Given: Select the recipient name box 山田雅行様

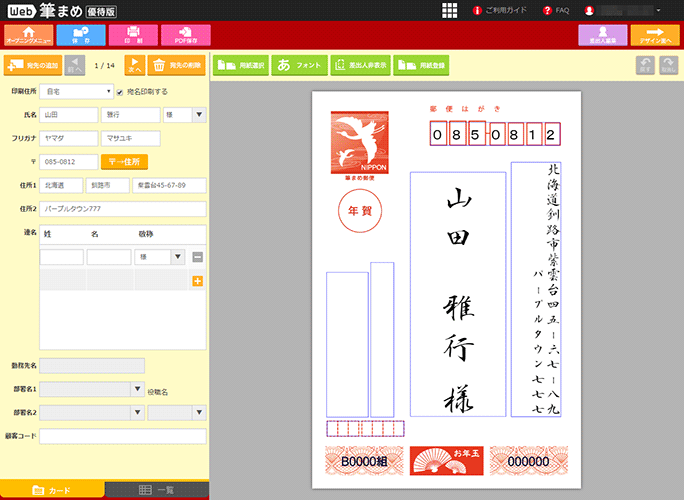Looking at the screenshot, I should pos(458,294).
